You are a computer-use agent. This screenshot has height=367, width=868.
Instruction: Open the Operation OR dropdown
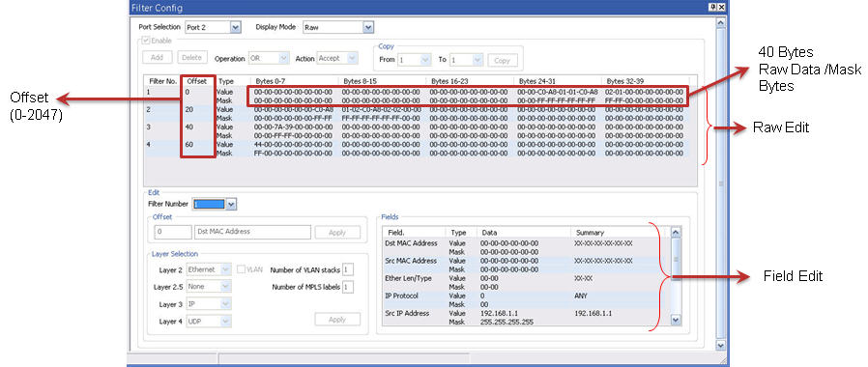[x=269, y=58]
